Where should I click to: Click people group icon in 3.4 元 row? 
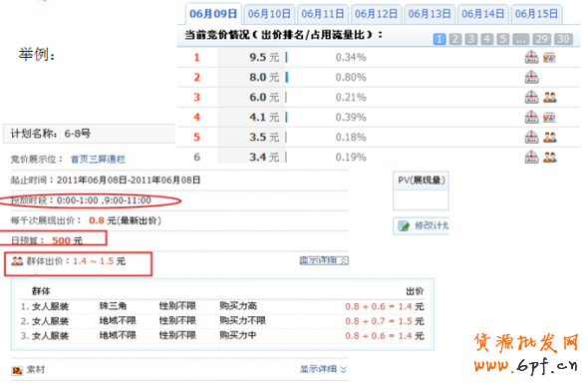[550, 158]
